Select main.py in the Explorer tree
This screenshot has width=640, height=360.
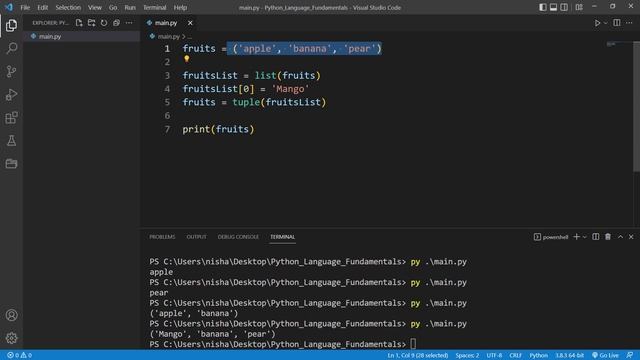(82, 36)
